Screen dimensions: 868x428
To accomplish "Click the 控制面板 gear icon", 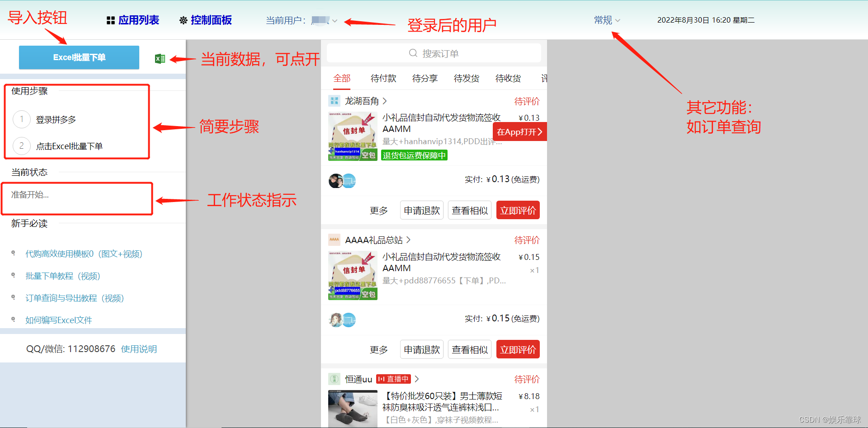I will pos(183,20).
